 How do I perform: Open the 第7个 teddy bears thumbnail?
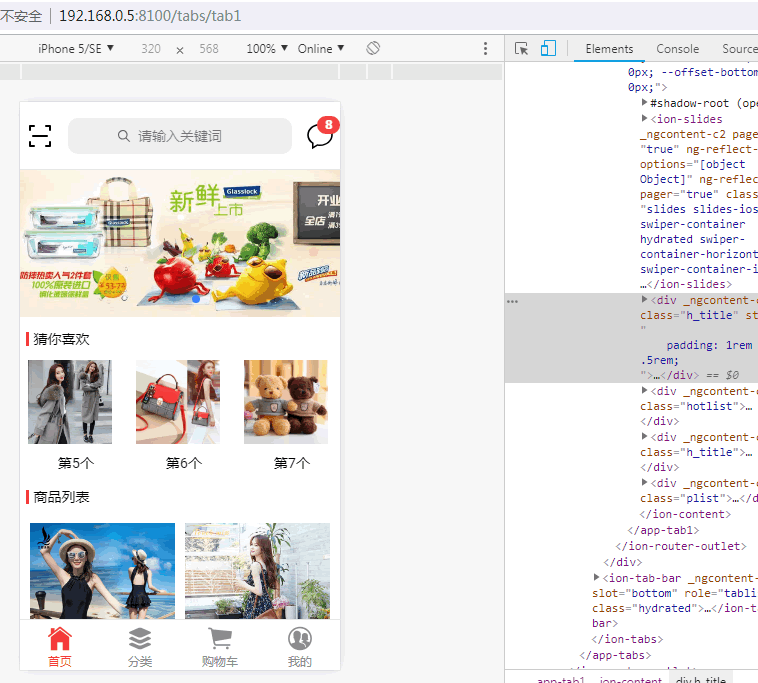286,402
